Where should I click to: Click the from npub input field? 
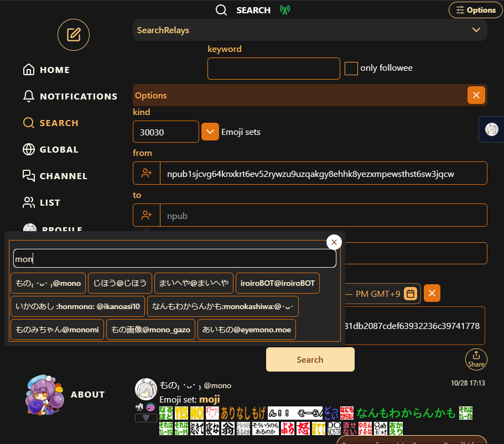point(323,173)
